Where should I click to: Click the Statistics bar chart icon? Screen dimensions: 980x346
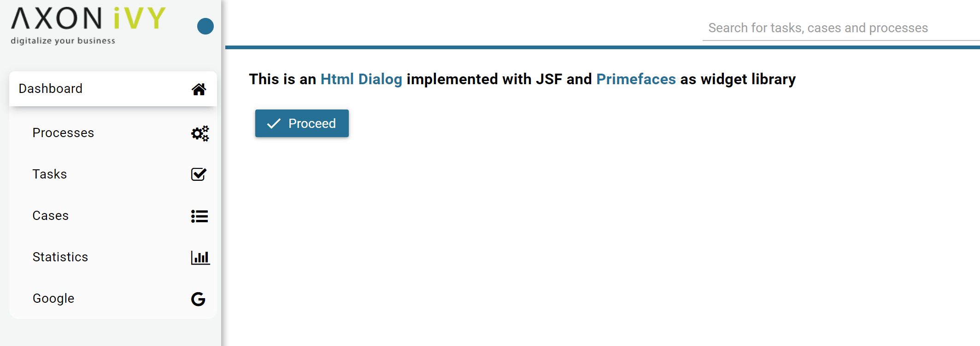point(200,258)
